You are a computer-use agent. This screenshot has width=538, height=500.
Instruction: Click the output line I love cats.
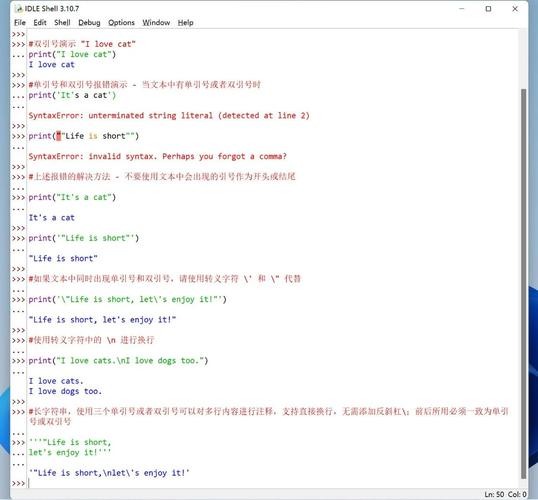pos(56,381)
